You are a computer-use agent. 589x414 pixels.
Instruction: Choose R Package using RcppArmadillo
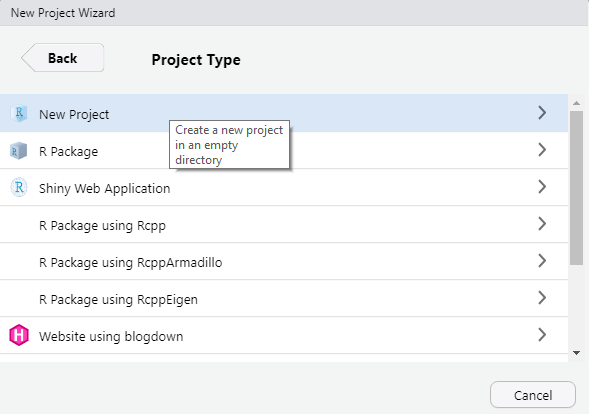coord(284,261)
